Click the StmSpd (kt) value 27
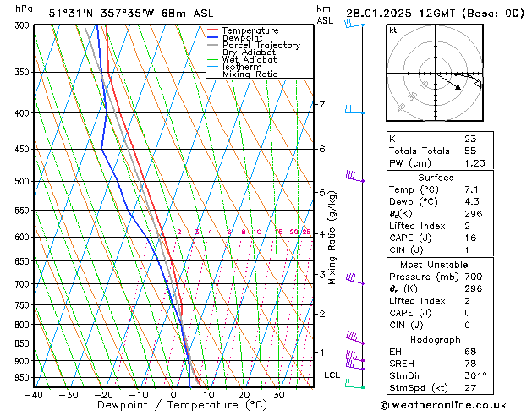The height and width of the screenshot is (411, 532). (x=470, y=387)
